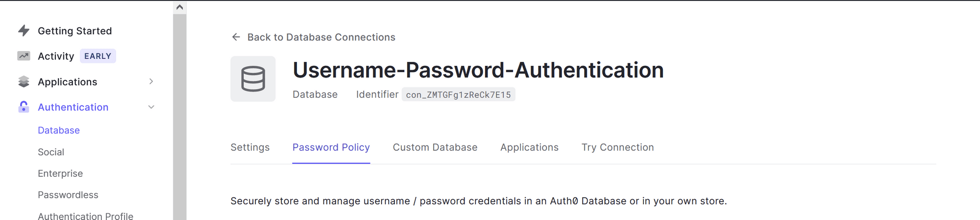Switch to the Settings tab

pos(250,147)
